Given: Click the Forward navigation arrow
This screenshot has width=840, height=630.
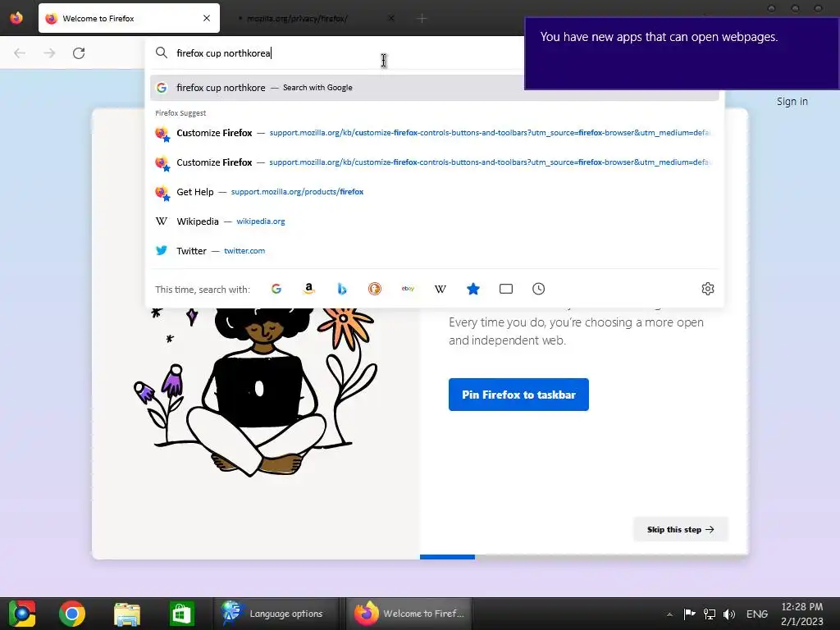Looking at the screenshot, I should click(49, 53).
